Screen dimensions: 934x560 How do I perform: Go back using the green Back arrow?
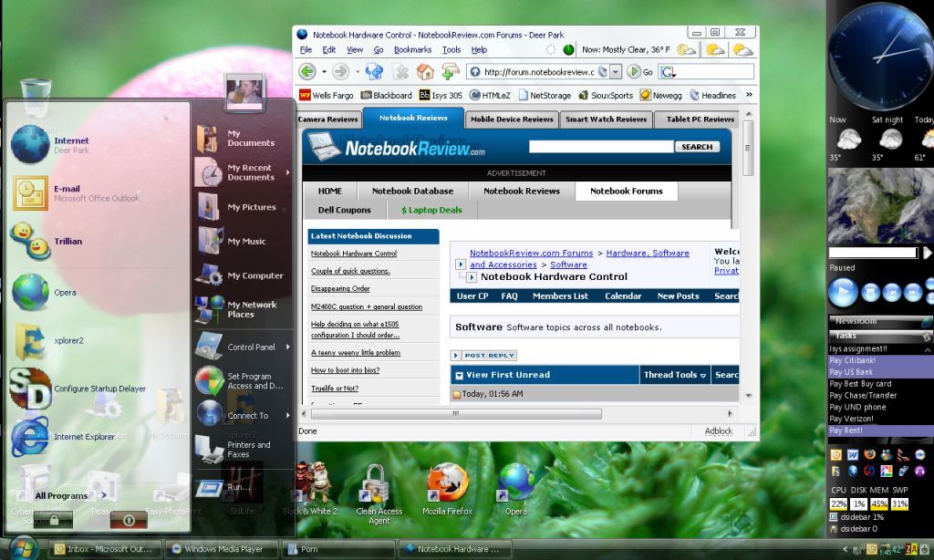(x=306, y=72)
